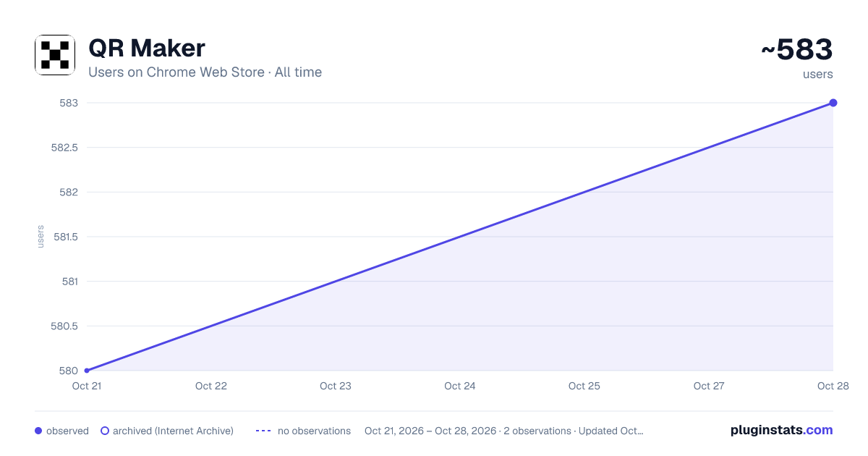
Task: Select the Oct 28 data point on the chart
Action: click(x=833, y=103)
